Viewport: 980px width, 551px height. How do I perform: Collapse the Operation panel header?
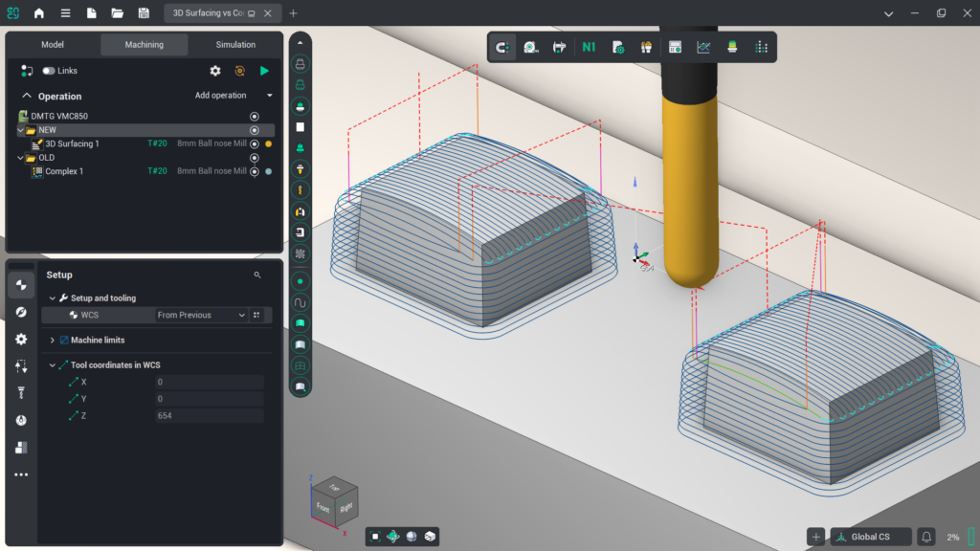click(x=26, y=96)
